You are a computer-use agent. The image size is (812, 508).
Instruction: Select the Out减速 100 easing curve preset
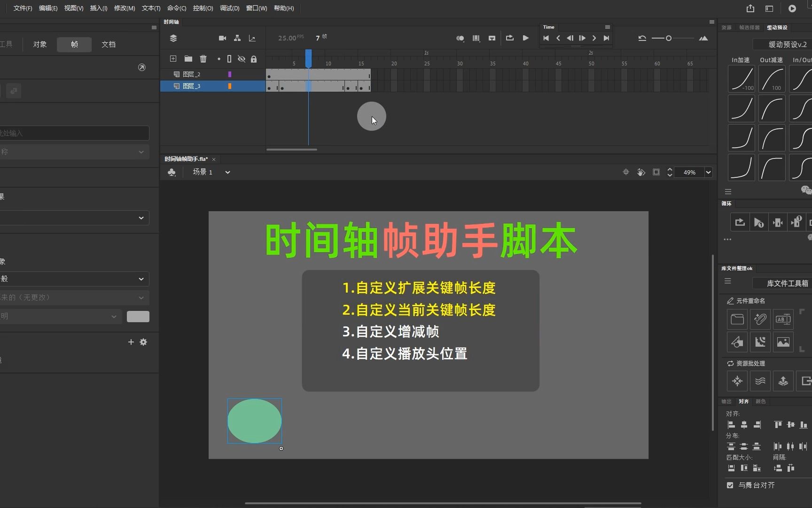[772, 79]
